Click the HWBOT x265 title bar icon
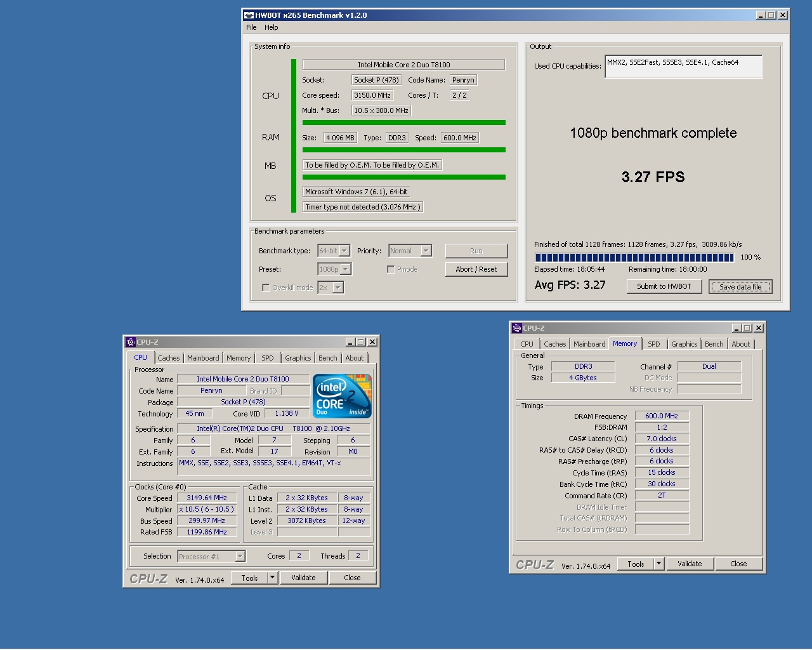Image resolution: width=812 pixels, height=650 pixels. pos(249,15)
